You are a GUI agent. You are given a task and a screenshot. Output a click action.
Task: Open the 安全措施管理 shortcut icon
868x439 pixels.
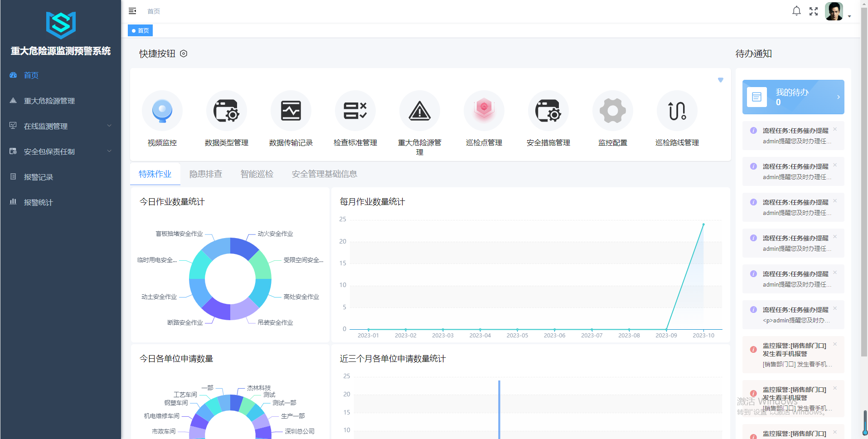coord(548,111)
